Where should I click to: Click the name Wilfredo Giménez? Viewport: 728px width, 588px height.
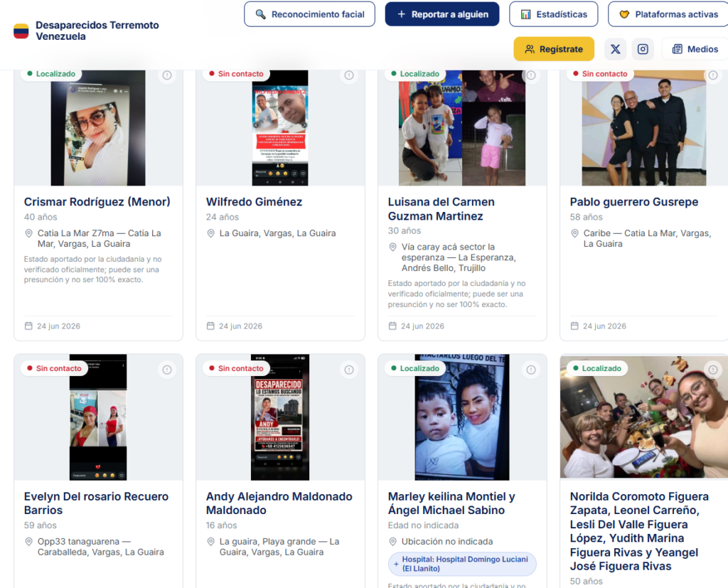[x=254, y=202]
